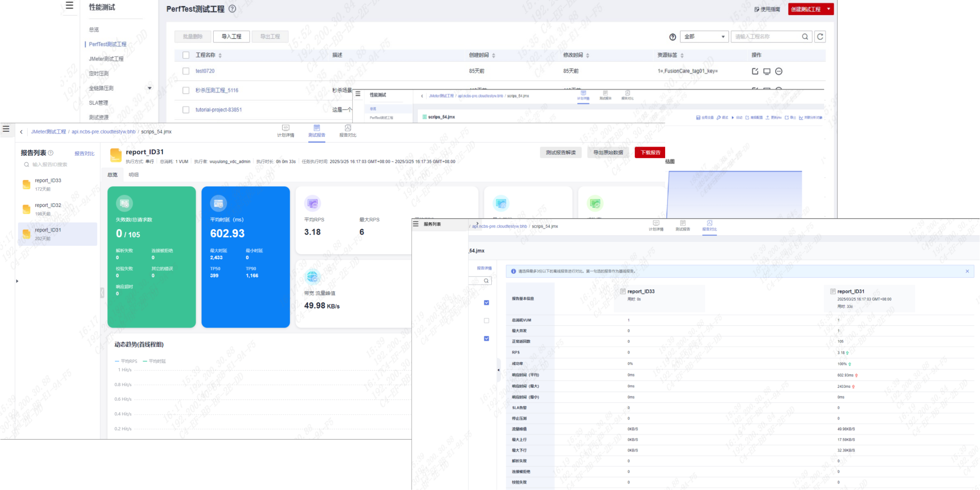The height and width of the screenshot is (490, 980).
Task: Toggle the select-all checkbox in table header
Action: [186, 55]
